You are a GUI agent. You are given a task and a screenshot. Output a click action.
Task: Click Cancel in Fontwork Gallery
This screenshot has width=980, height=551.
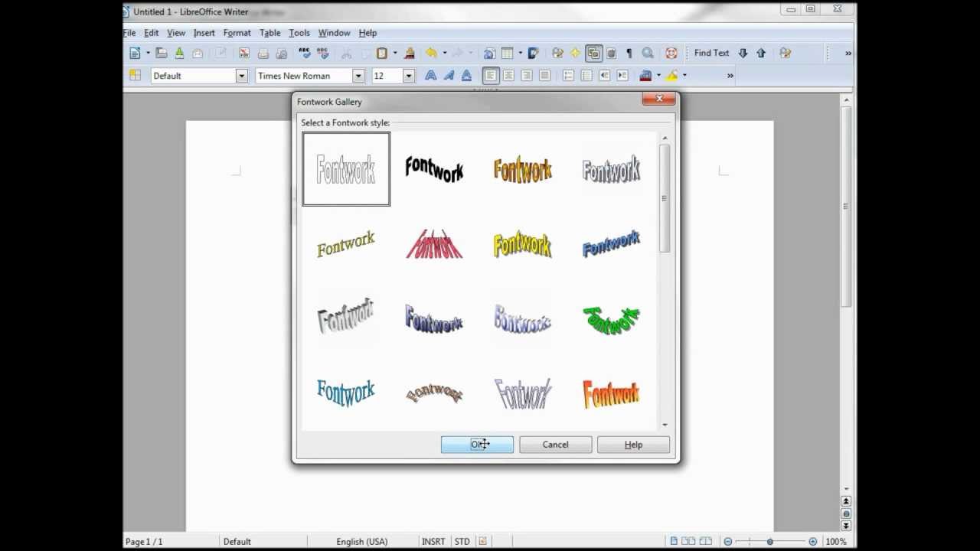(x=555, y=445)
